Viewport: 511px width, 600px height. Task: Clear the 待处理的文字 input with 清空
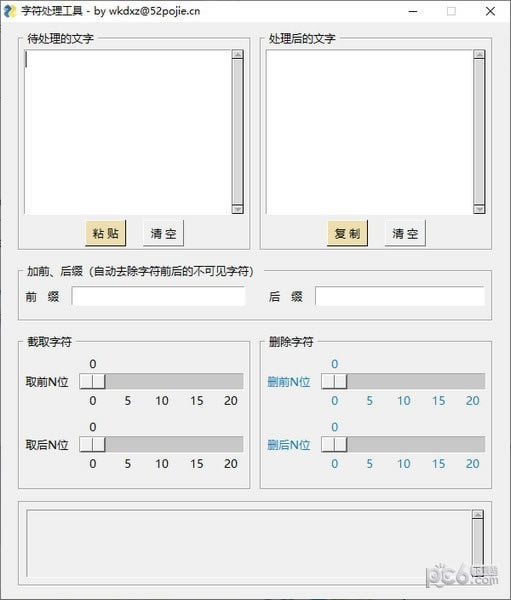click(x=163, y=233)
